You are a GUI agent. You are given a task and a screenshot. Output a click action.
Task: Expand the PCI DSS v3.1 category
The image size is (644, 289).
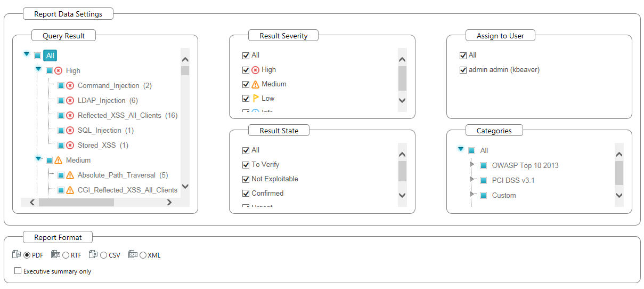471,179
